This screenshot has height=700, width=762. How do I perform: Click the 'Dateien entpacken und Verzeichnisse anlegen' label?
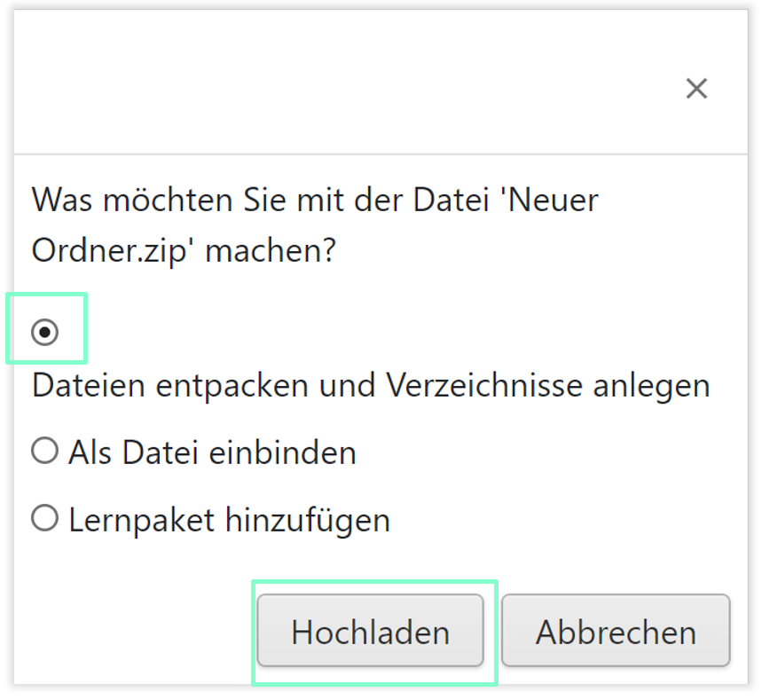[371, 386]
